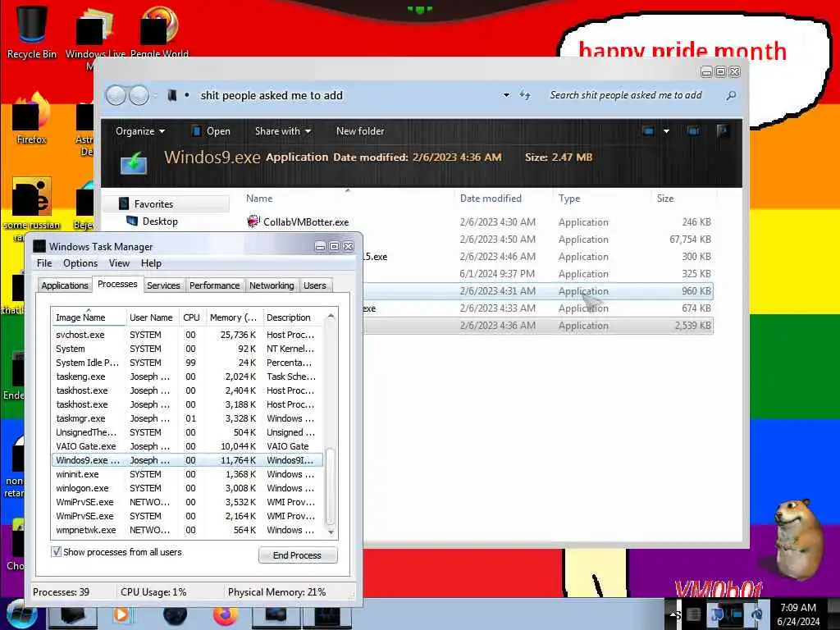Select the Windos9.exe process row
The image size is (840, 630).
coord(188,460)
